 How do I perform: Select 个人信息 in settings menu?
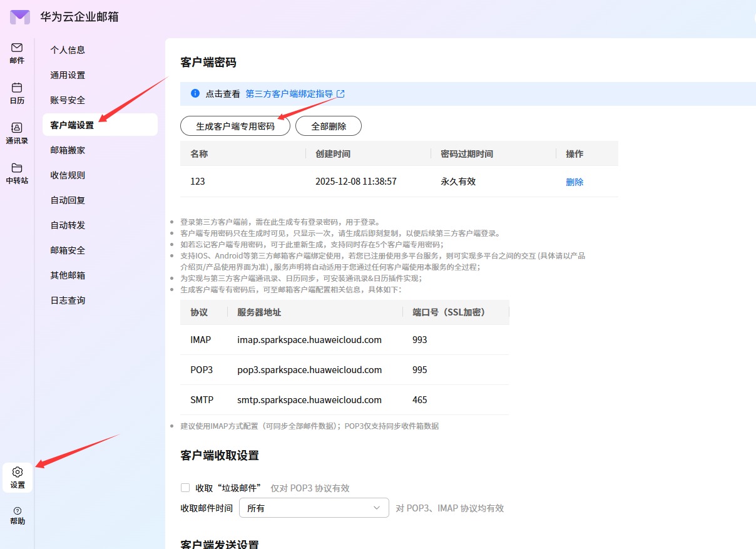[68, 50]
